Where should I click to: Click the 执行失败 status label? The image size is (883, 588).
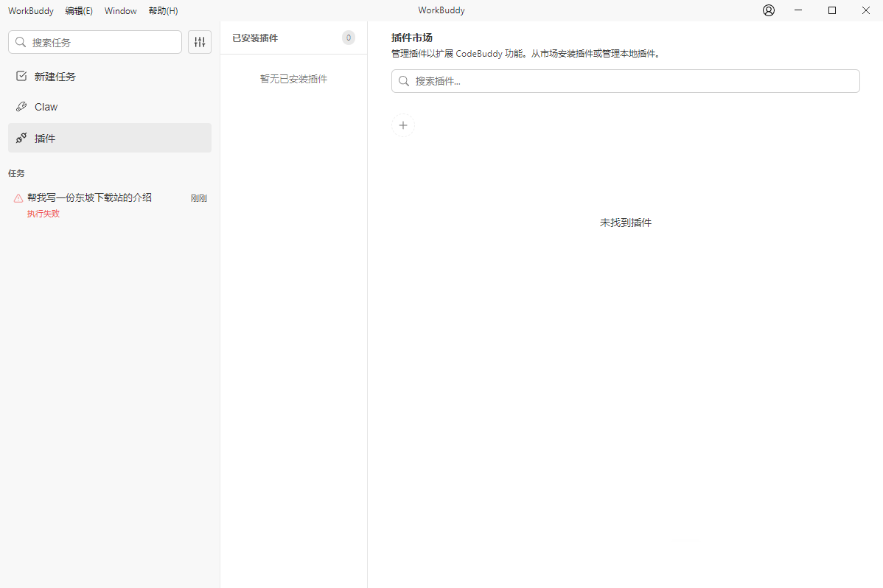pyautogui.click(x=43, y=214)
